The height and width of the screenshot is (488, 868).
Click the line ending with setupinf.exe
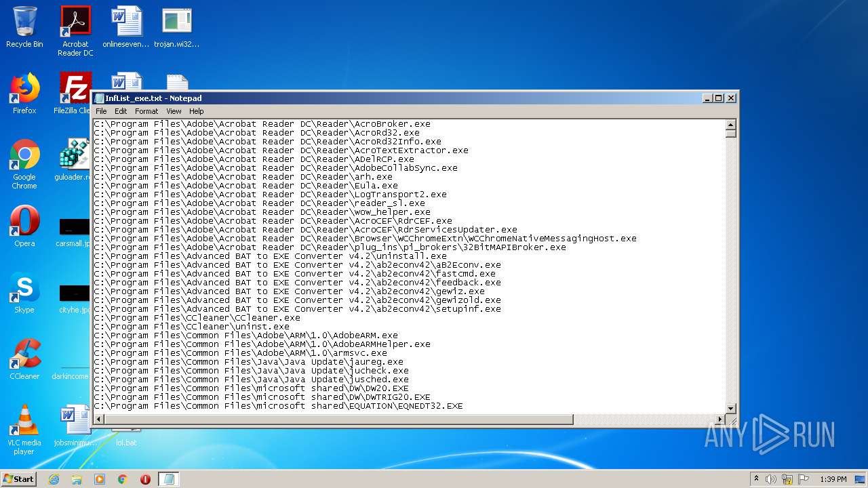pyautogui.click(x=297, y=309)
